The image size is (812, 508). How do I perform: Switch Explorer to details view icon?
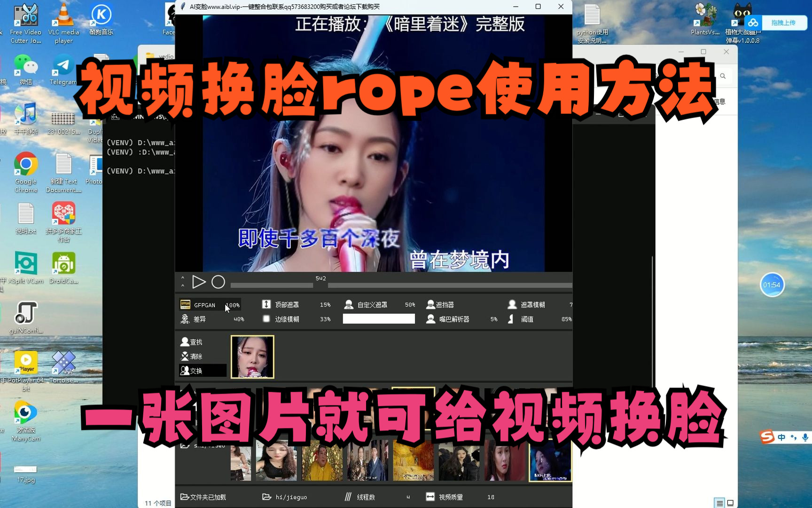(x=719, y=503)
